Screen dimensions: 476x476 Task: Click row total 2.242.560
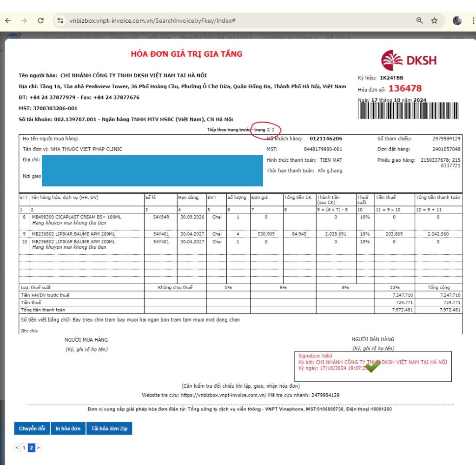click(x=438, y=234)
